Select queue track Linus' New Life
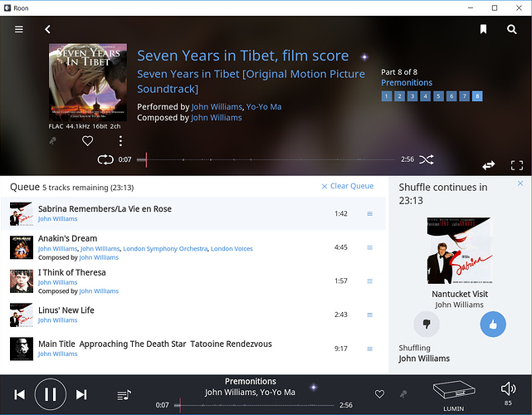This screenshot has height=415, width=532. point(193,315)
